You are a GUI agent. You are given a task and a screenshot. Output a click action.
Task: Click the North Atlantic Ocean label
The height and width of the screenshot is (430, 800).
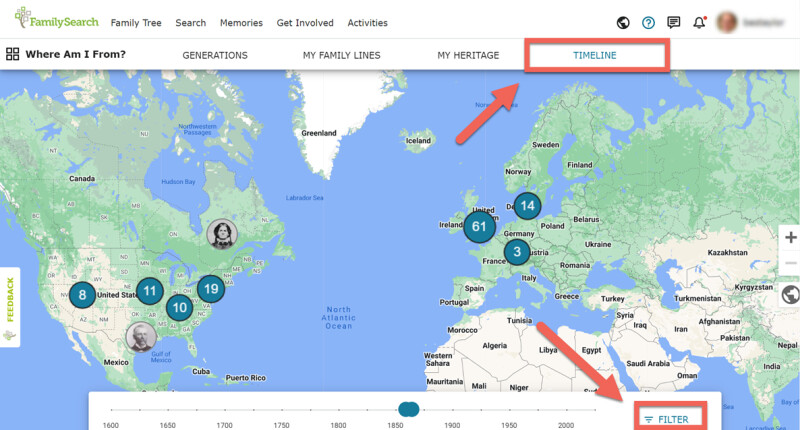339,318
